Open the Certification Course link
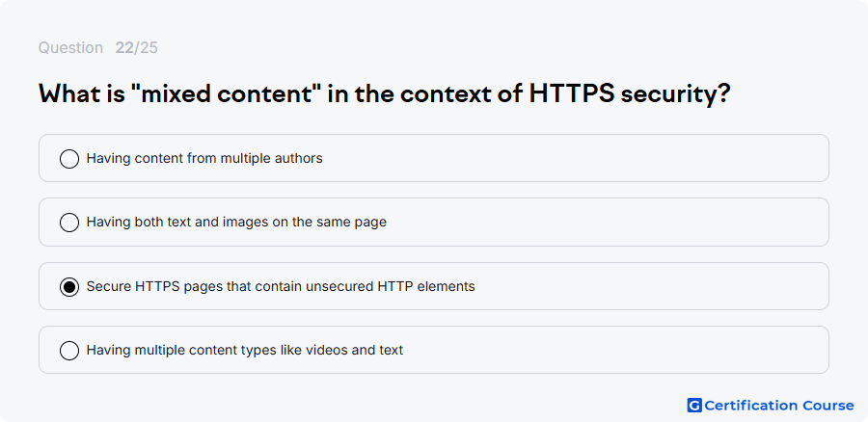 tap(771, 406)
